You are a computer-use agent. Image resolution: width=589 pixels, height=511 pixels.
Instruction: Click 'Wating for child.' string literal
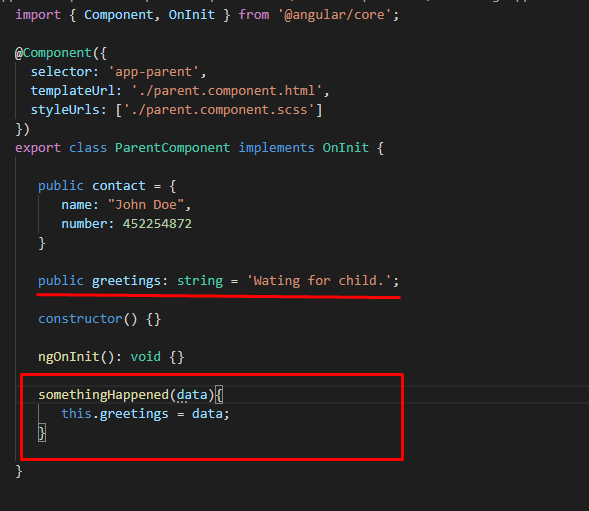click(319, 281)
